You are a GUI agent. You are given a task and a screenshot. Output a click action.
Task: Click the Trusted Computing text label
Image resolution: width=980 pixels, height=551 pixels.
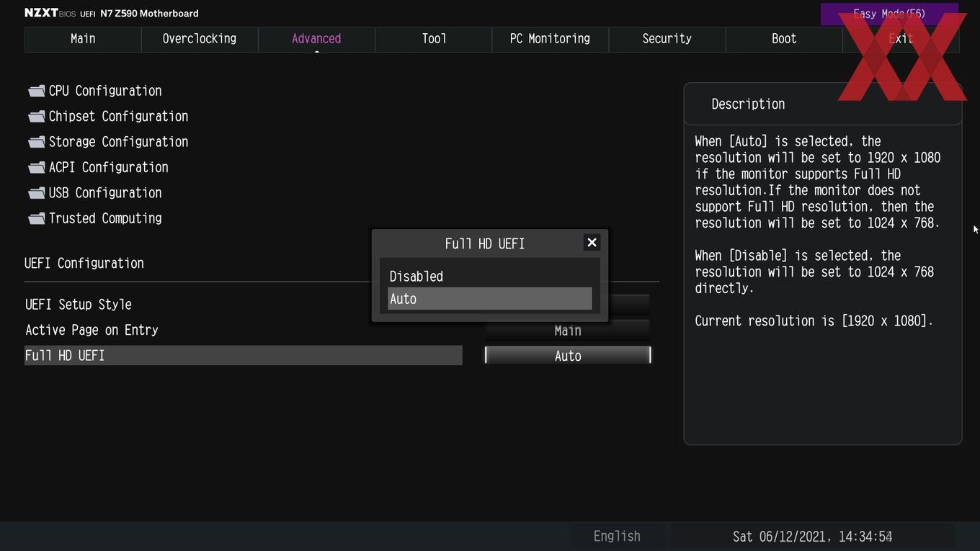[105, 218]
